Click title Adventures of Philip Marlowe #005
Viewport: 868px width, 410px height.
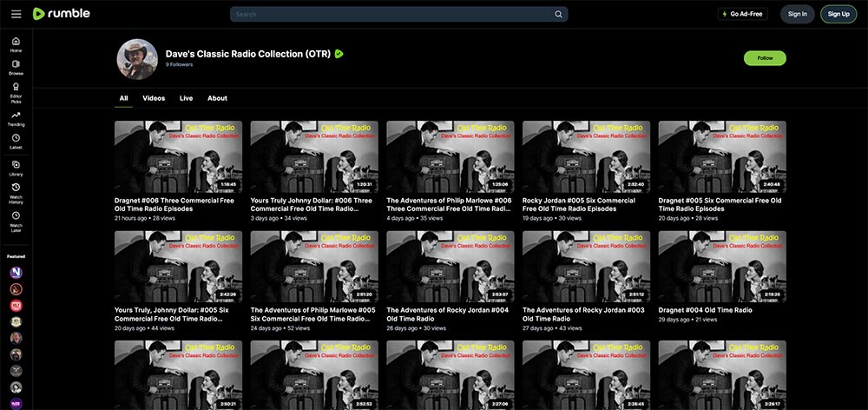click(x=312, y=314)
